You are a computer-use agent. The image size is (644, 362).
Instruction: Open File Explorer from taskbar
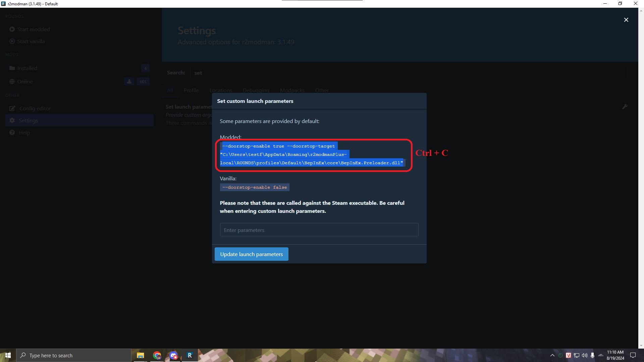140,355
